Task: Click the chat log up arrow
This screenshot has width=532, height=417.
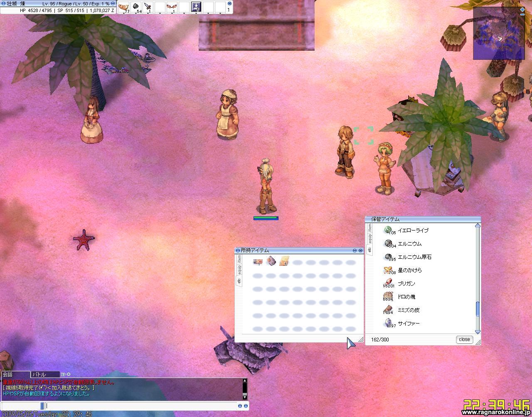Action: coord(244,380)
